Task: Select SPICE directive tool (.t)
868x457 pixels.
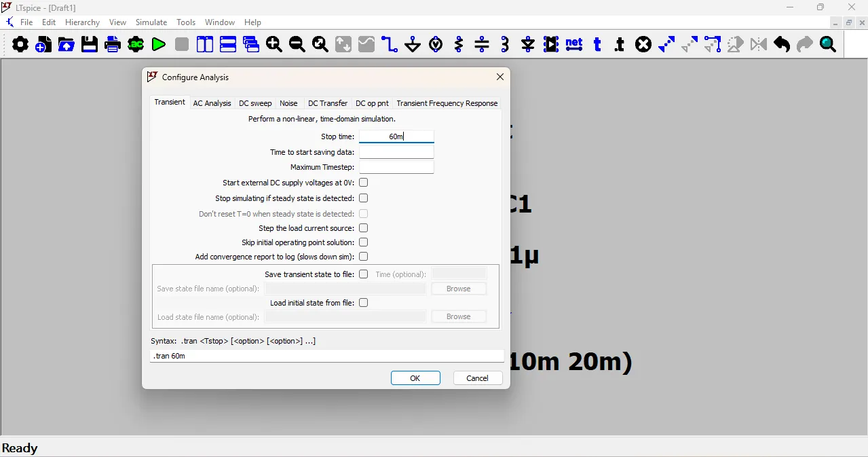Action: [x=620, y=45]
